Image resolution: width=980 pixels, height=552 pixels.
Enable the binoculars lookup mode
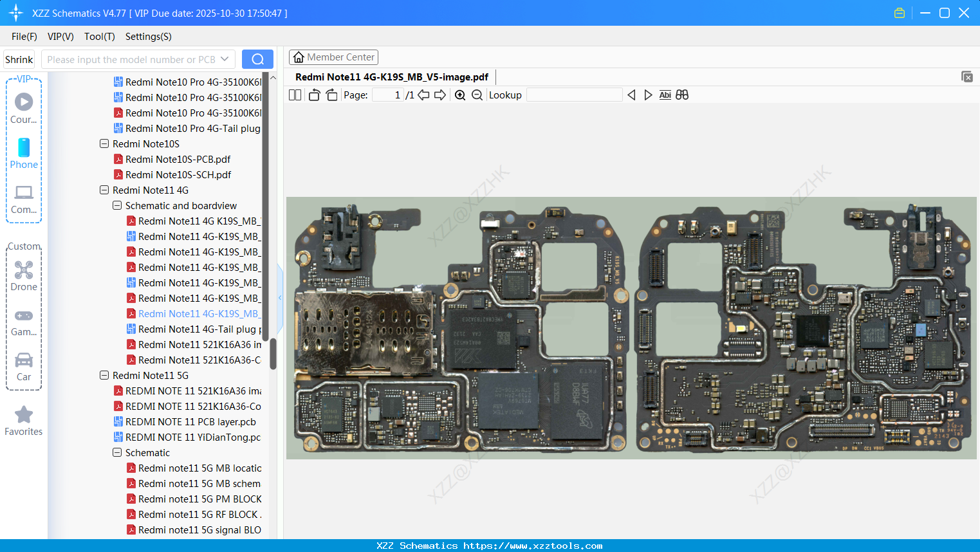[681, 95]
